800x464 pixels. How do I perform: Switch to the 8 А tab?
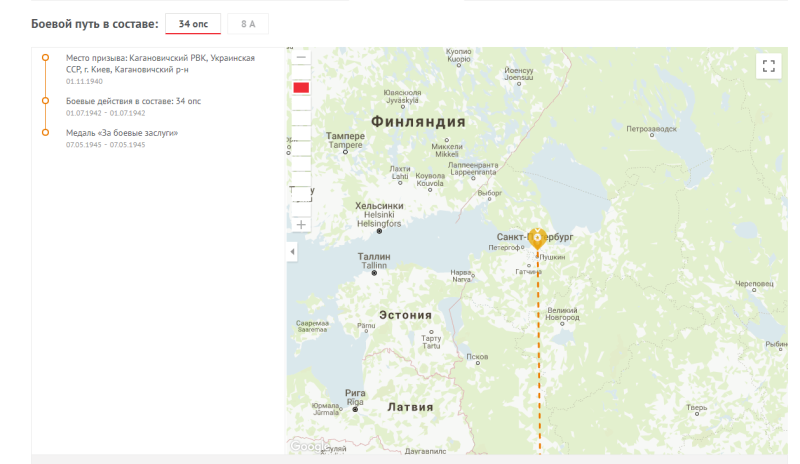pyautogui.click(x=248, y=23)
